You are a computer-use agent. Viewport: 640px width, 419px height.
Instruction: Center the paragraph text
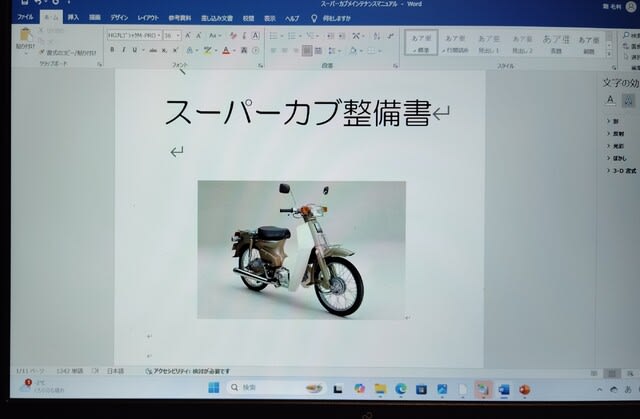point(284,51)
